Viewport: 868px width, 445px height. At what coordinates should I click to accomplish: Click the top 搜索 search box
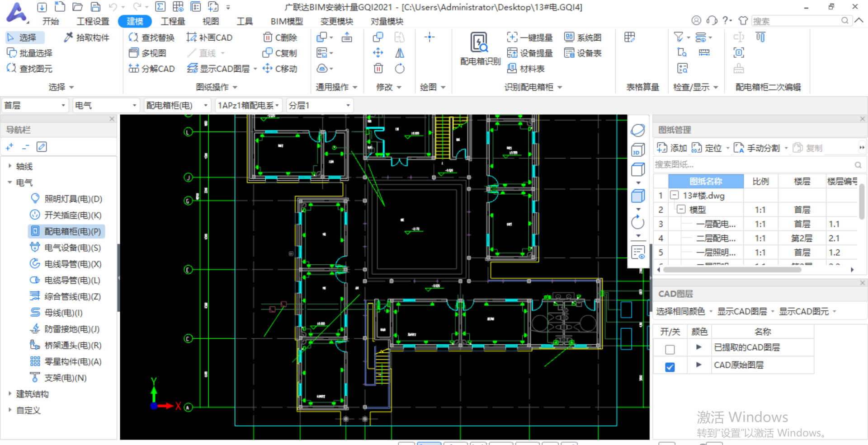click(801, 21)
